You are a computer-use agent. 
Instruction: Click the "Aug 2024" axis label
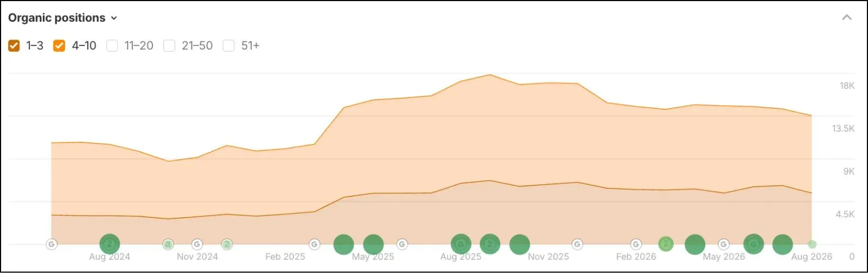coord(110,257)
